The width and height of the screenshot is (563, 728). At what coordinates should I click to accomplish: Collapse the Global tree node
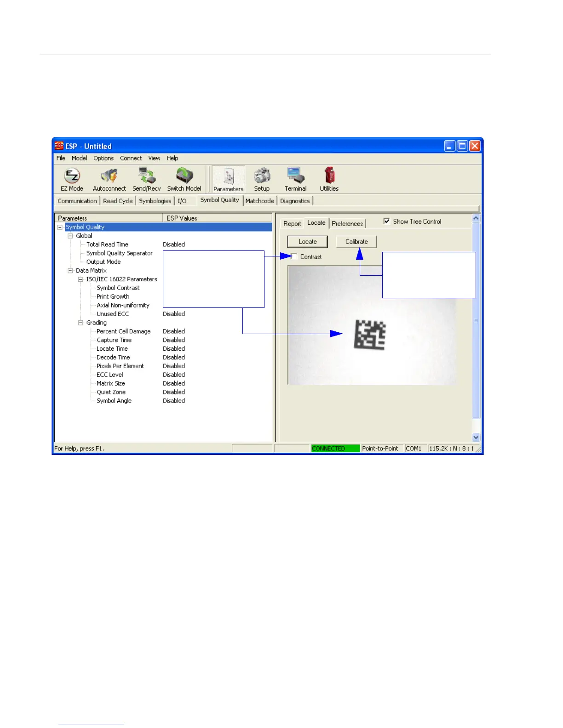point(70,236)
